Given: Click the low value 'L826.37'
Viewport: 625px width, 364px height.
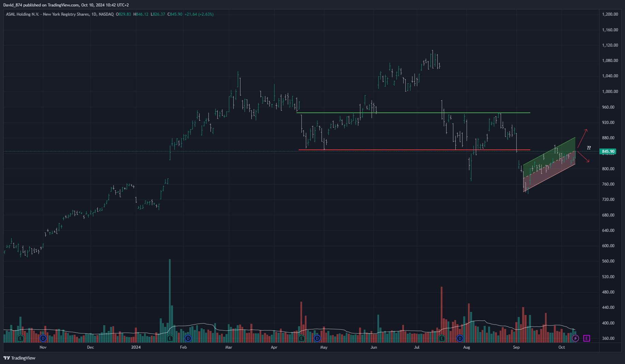Looking at the screenshot, I should [x=158, y=14].
